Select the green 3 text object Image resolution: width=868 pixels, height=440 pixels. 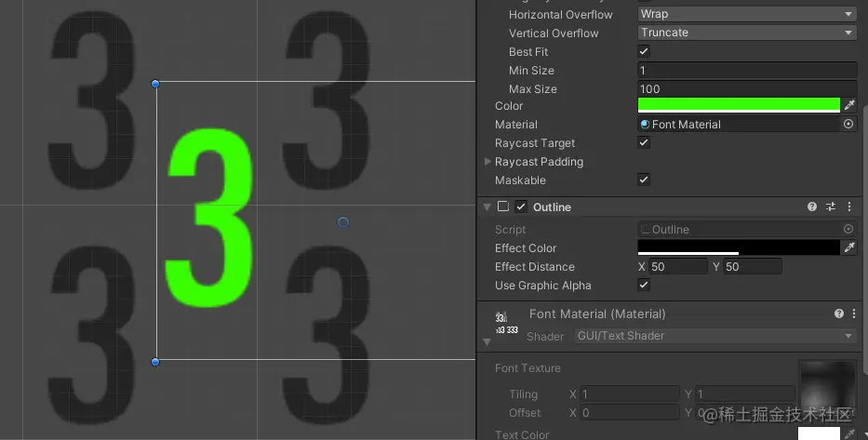click(210, 218)
